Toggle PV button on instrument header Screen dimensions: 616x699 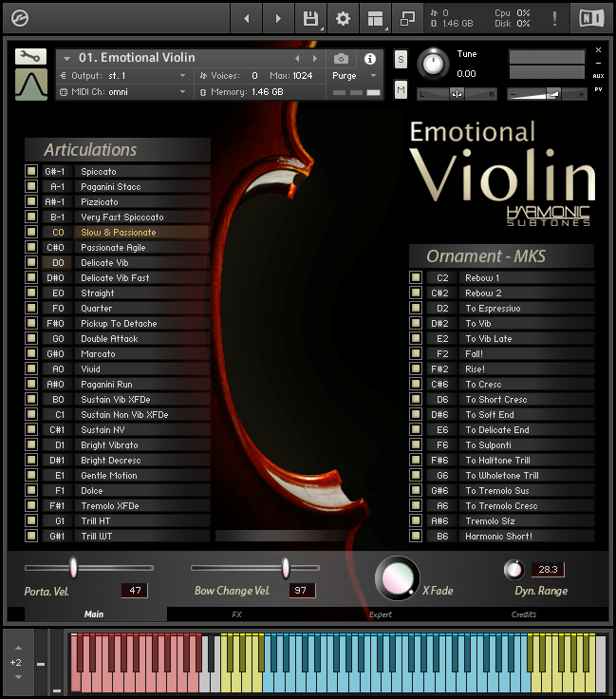[x=598, y=89]
